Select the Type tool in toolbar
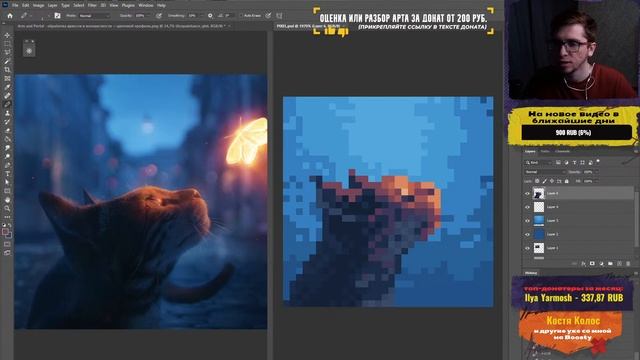640x360 pixels. [7, 174]
